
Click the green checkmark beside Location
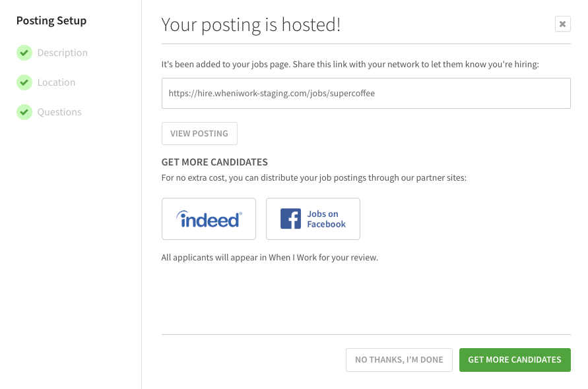click(24, 82)
